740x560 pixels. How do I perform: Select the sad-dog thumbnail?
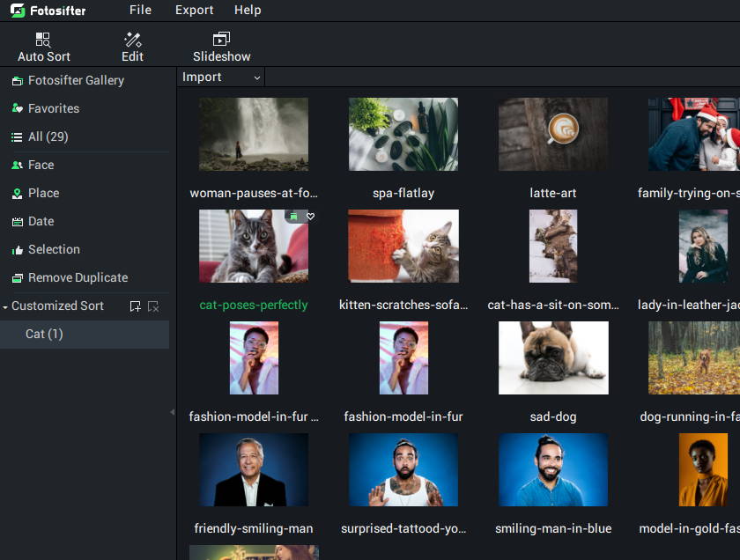point(553,358)
